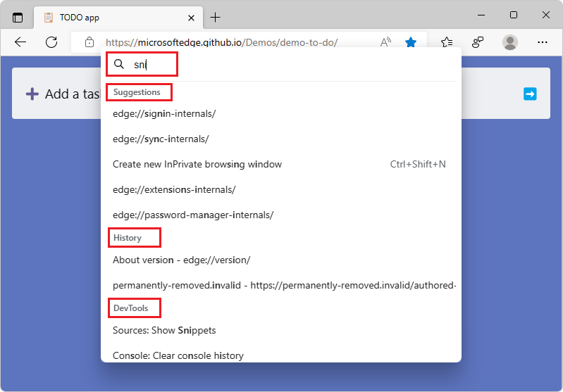Click the DevTools section header
The image size is (563, 392).
[130, 308]
